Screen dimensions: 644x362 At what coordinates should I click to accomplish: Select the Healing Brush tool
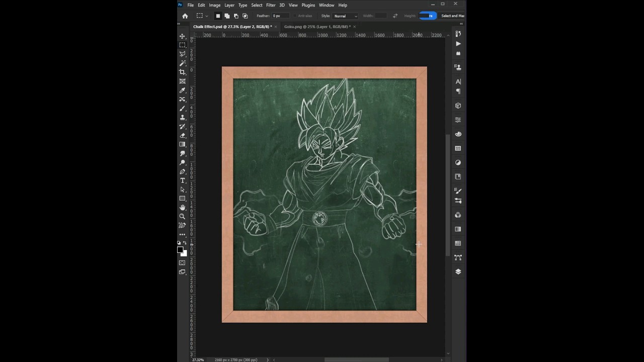(x=182, y=100)
